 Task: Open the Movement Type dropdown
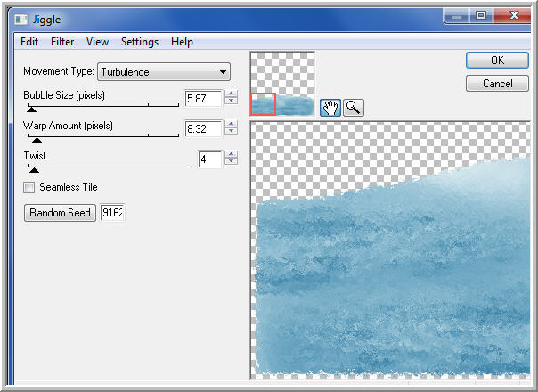164,72
